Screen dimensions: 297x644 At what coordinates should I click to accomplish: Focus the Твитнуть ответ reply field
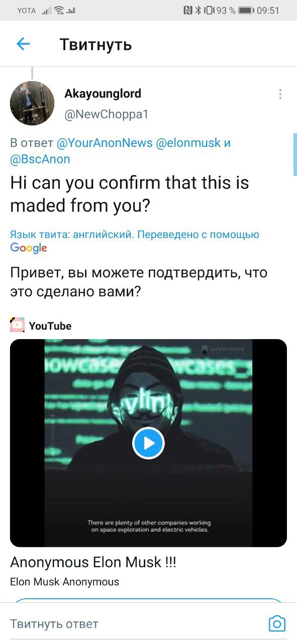tap(136, 624)
